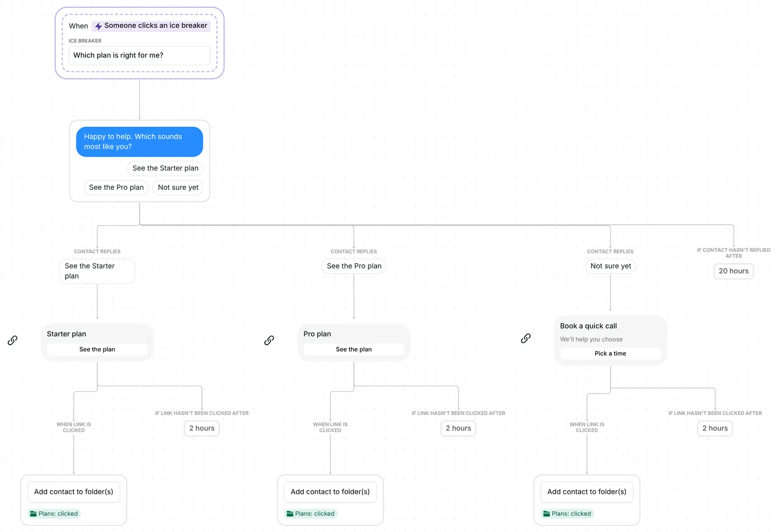Click 'Add contact to folder(s)' under Starter plan
This screenshot has height=532, width=777.
point(74,492)
